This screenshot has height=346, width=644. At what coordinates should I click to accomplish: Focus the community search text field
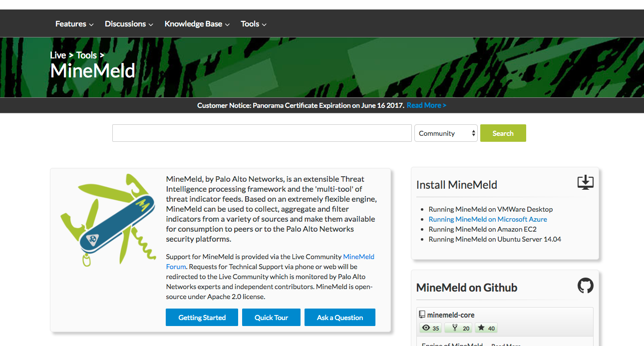(262, 133)
